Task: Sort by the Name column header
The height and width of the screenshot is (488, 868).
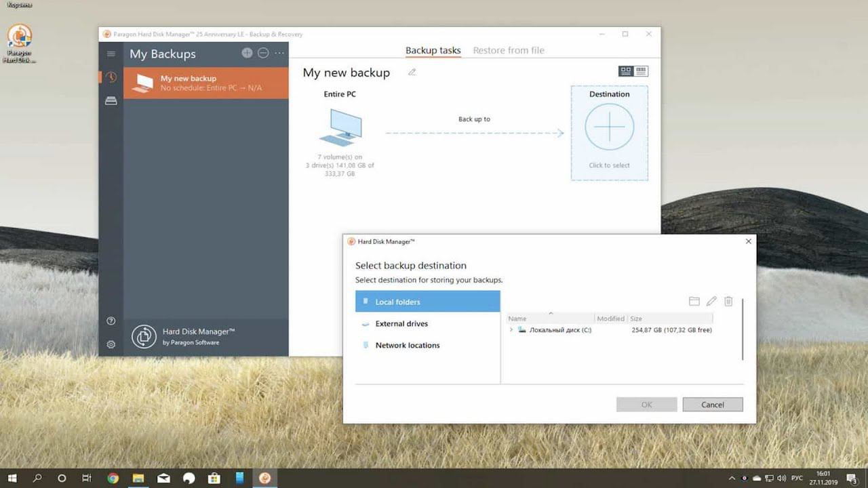Action: click(550, 319)
